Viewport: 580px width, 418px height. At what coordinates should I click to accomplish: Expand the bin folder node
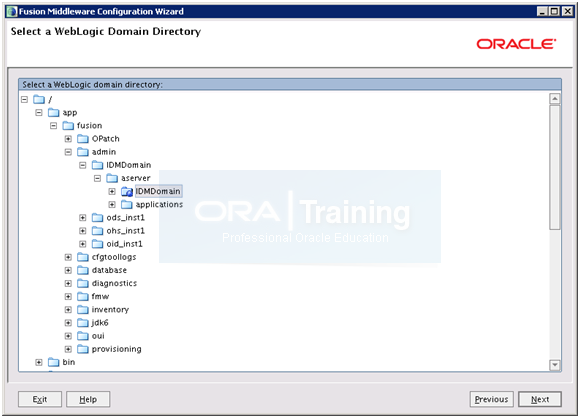pyautogui.click(x=39, y=363)
